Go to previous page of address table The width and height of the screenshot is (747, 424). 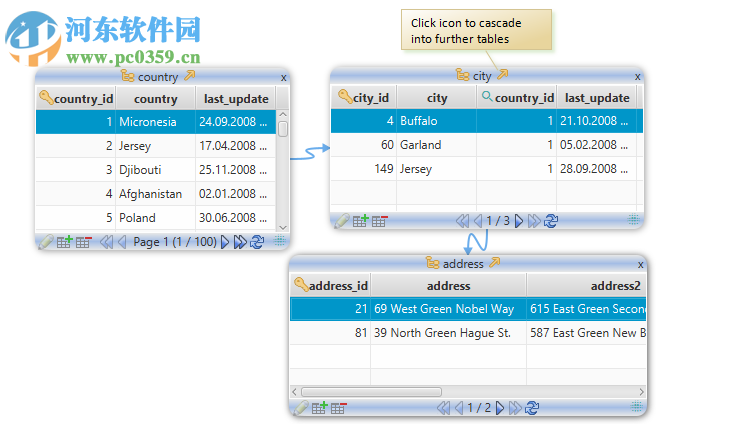coord(459,408)
